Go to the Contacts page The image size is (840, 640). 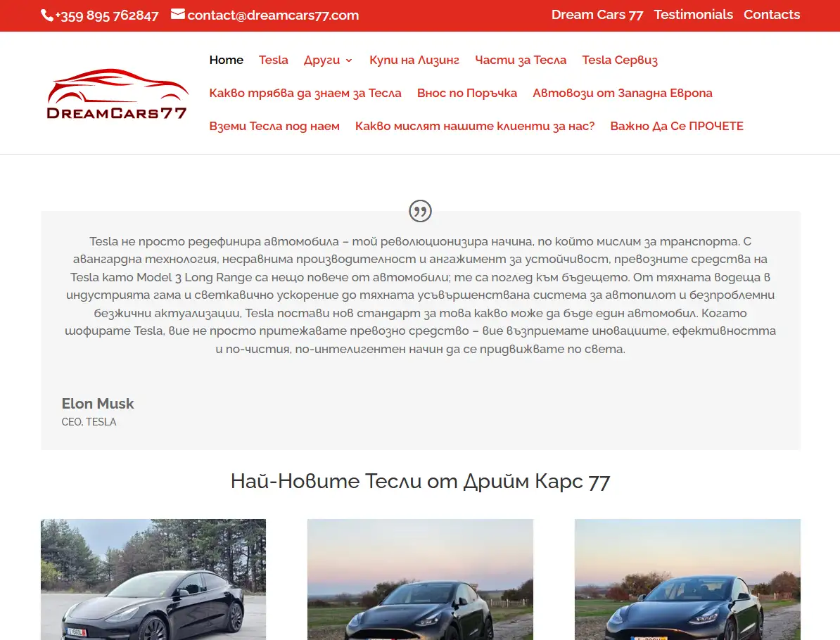(772, 14)
